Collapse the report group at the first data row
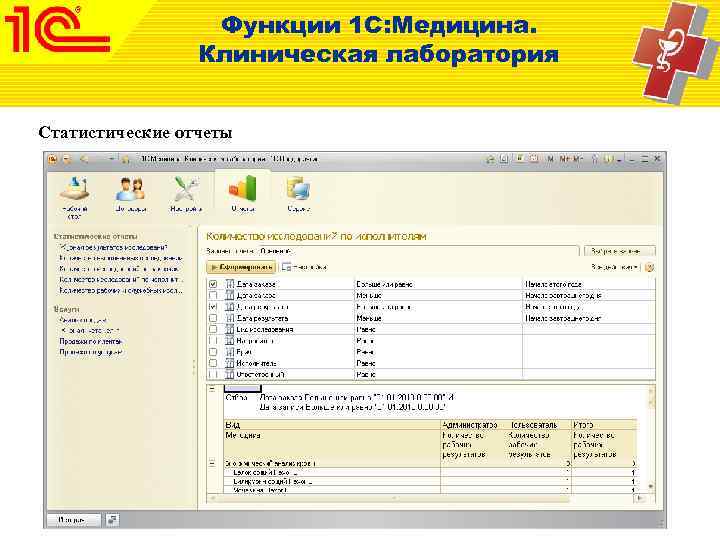This screenshot has height=540, width=720. tap(212, 464)
